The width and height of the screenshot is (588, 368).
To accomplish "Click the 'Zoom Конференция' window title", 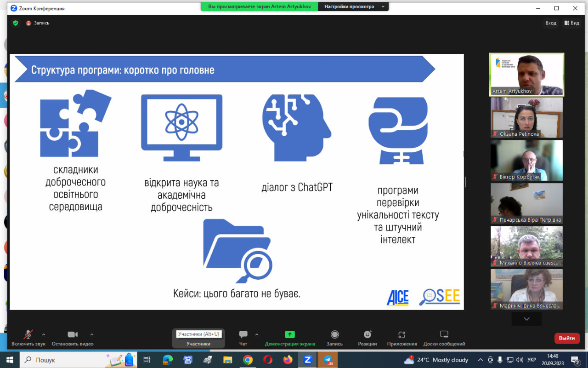I will point(42,8).
